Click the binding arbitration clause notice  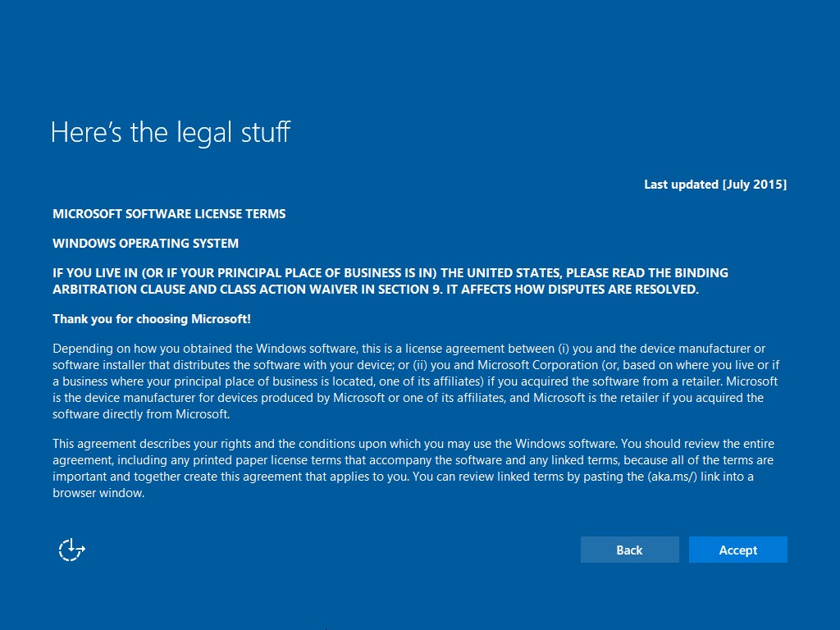pyautogui.click(x=390, y=281)
